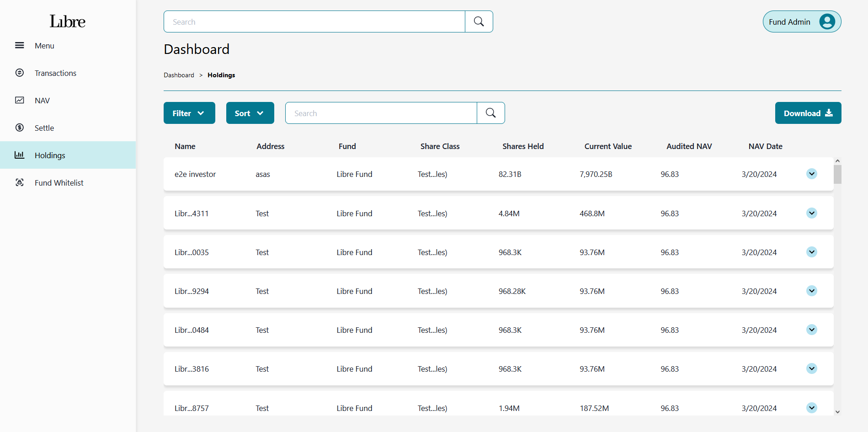Open Fund Whitelist section

pyautogui.click(x=59, y=183)
